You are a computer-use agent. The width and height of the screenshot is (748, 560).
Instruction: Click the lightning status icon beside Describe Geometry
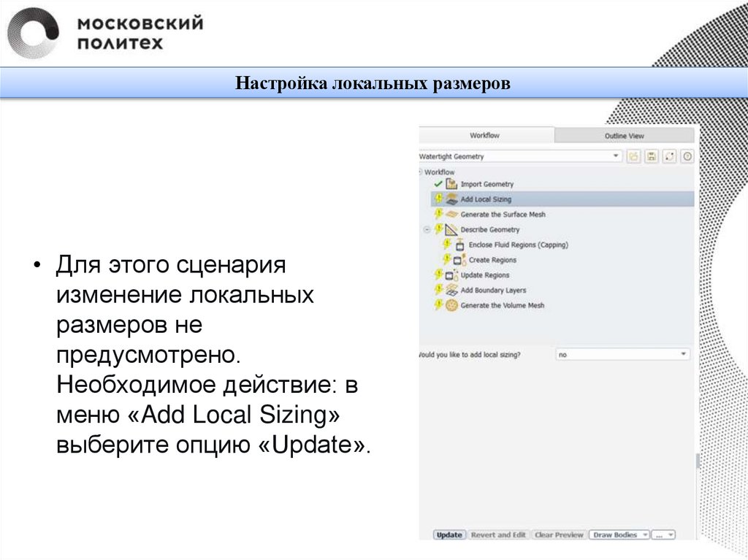coord(438,229)
